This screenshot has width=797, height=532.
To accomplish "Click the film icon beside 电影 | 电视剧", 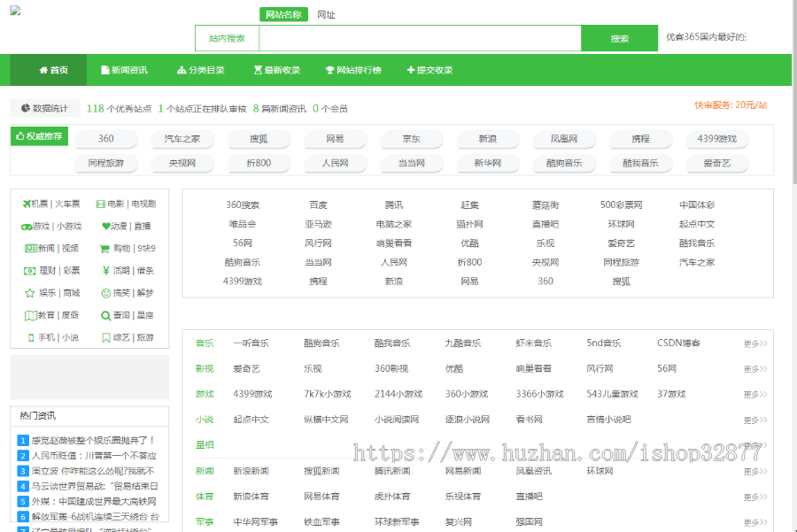I will click(x=101, y=204).
